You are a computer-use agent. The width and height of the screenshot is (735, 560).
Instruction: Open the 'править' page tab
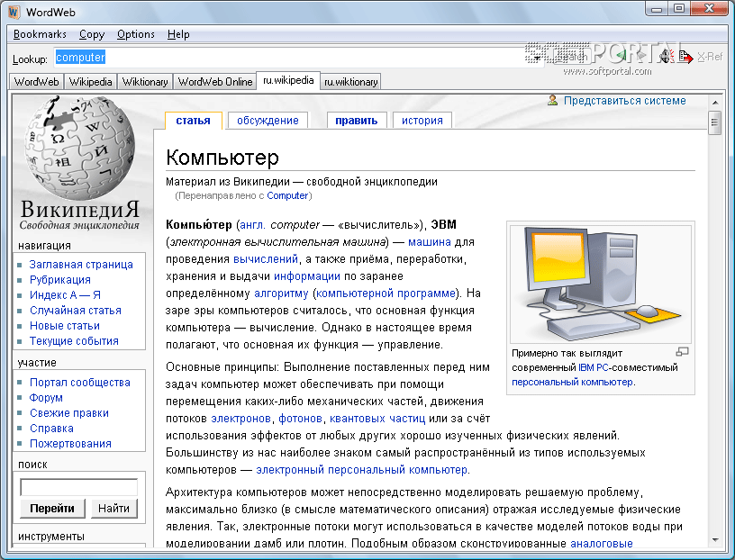coord(357,121)
